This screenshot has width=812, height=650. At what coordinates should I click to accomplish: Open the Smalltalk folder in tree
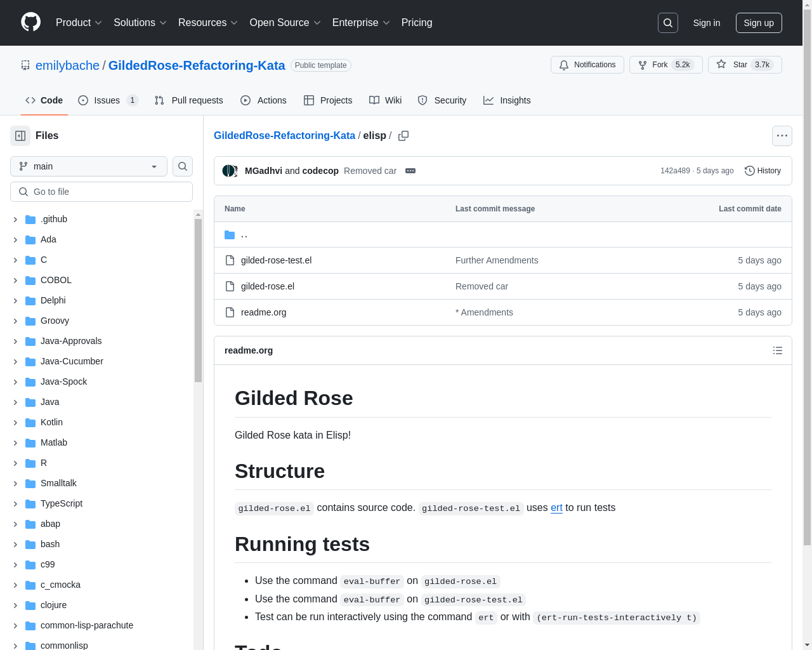coord(58,484)
